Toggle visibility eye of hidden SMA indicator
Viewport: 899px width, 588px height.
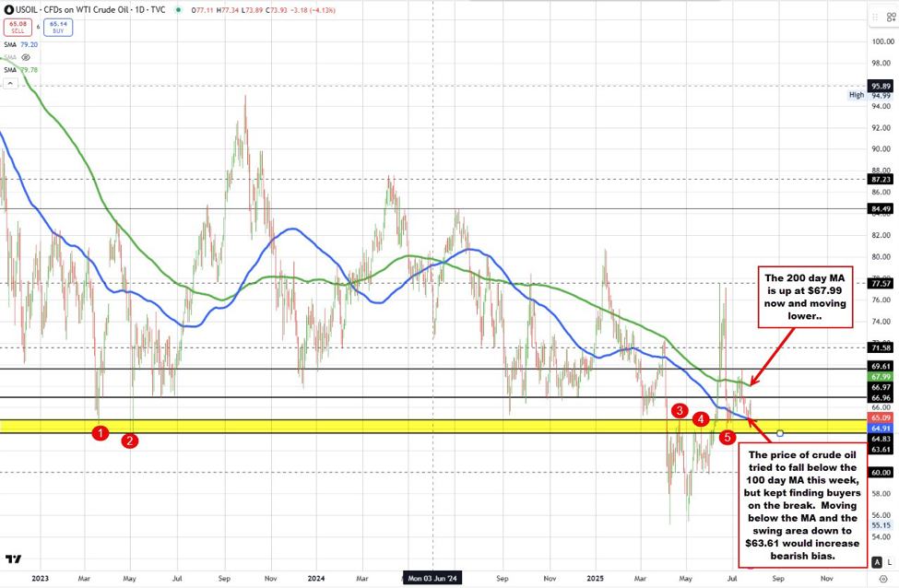[x=26, y=57]
